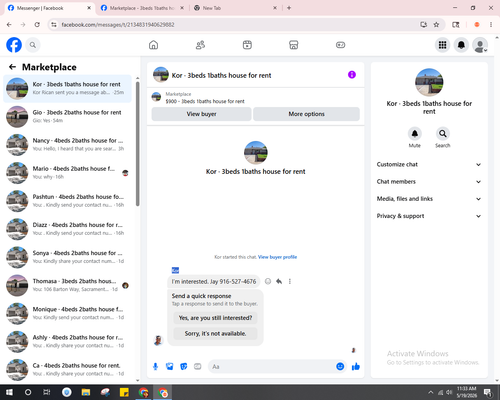The width and height of the screenshot is (500, 400).
Task: Click the message input field
Action: 273,367
